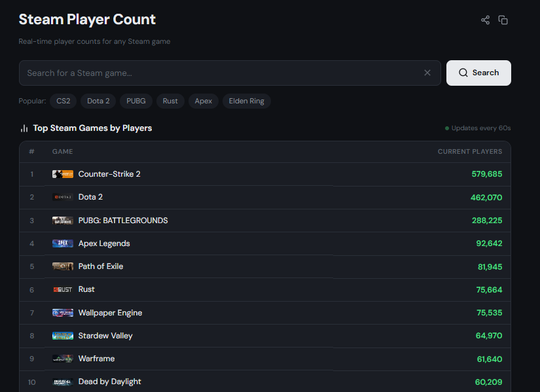Click the Dota 2 game thumbnail
Viewport: 540px width, 392px height.
[63, 197]
